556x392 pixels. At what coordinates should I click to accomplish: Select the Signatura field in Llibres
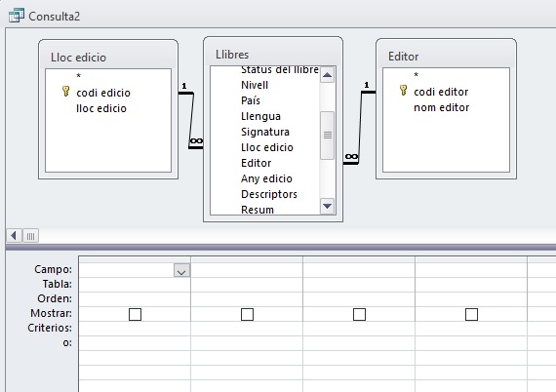pos(265,132)
